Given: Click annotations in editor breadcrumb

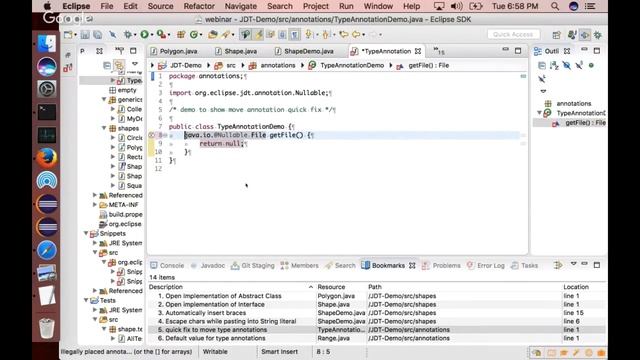Looking at the screenshot, I should tap(278, 65).
